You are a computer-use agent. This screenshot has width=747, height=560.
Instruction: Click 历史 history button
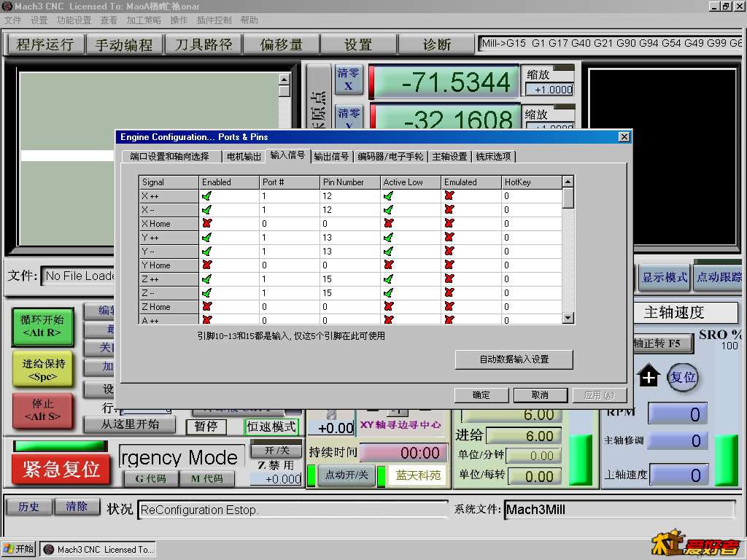pos(28,506)
